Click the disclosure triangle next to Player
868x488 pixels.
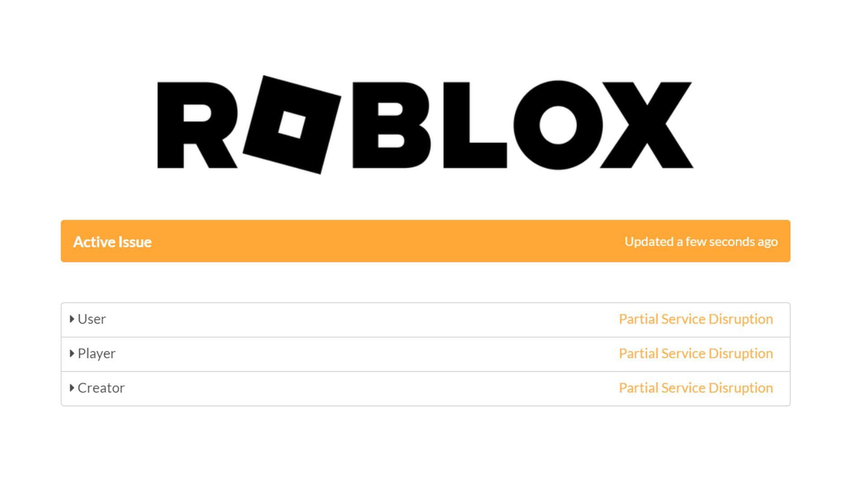point(71,353)
